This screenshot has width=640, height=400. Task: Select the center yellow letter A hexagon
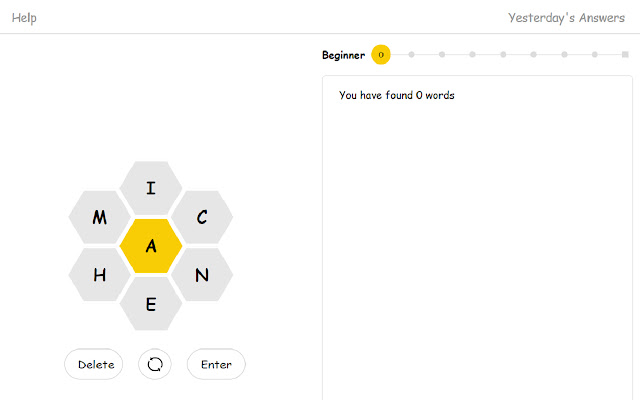[x=151, y=246]
